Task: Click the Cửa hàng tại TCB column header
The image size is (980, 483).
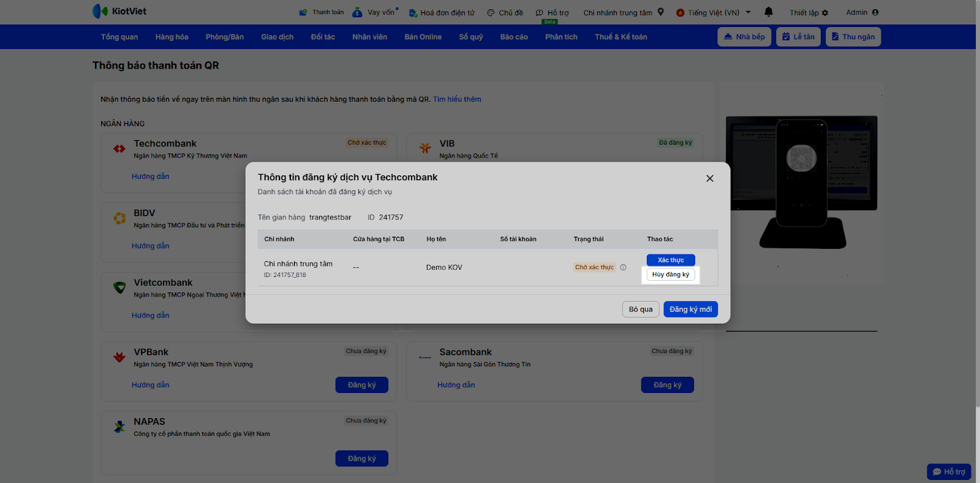Action: 379,239
